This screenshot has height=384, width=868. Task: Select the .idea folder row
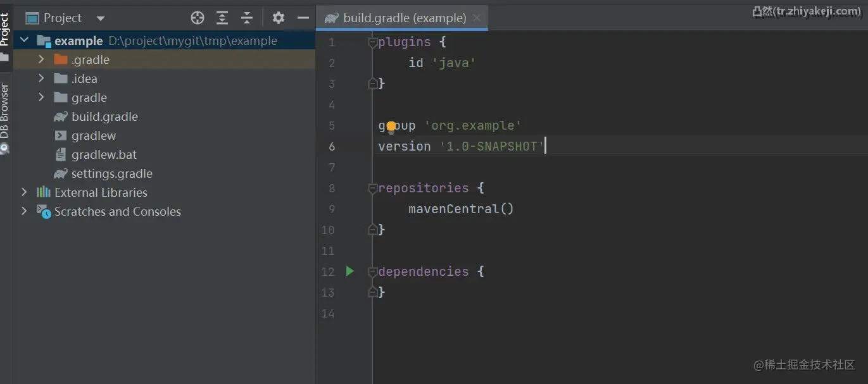click(x=165, y=78)
